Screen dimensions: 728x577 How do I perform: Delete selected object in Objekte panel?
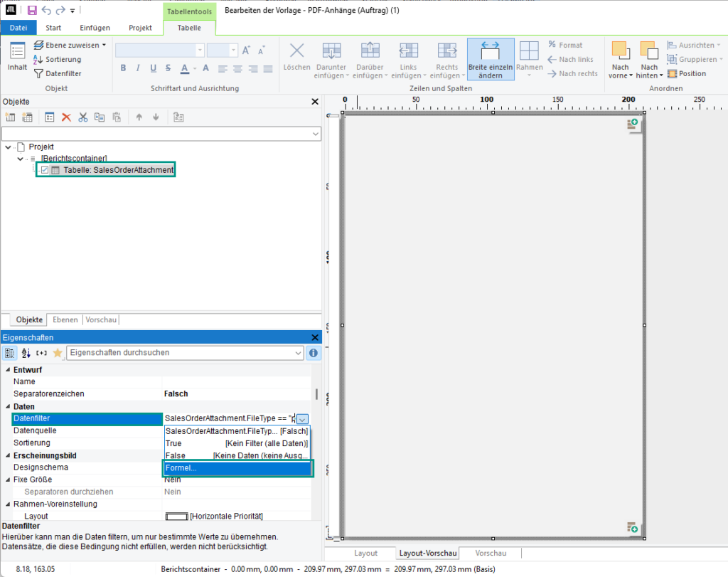click(x=65, y=117)
